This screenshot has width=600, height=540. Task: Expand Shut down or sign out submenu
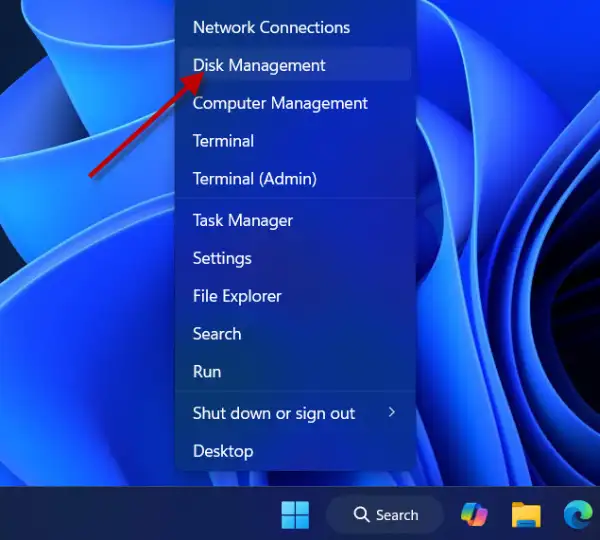[295, 413]
